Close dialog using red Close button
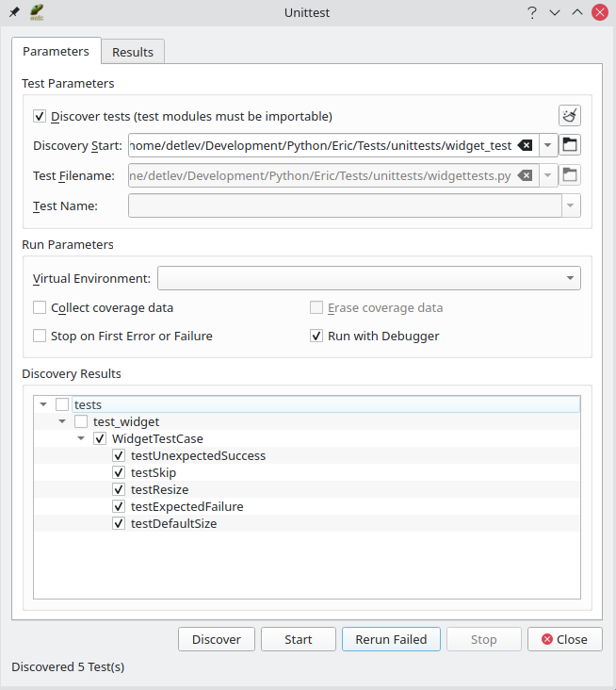 [x=564, y=639]
